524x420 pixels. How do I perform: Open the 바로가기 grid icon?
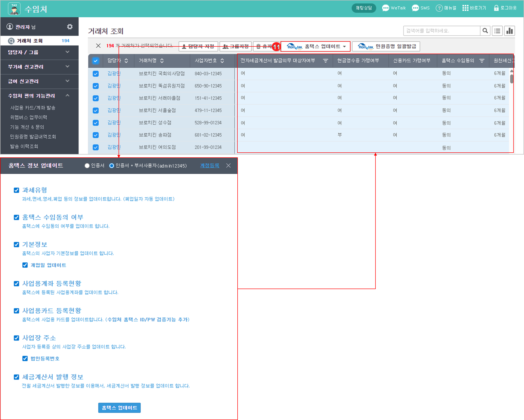point(465,8)
